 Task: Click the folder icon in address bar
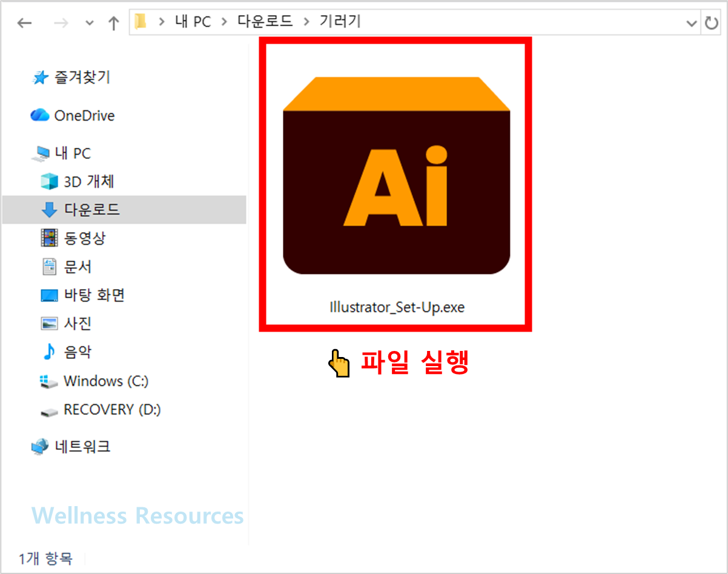pyautogui.click(x=141, y=22)
